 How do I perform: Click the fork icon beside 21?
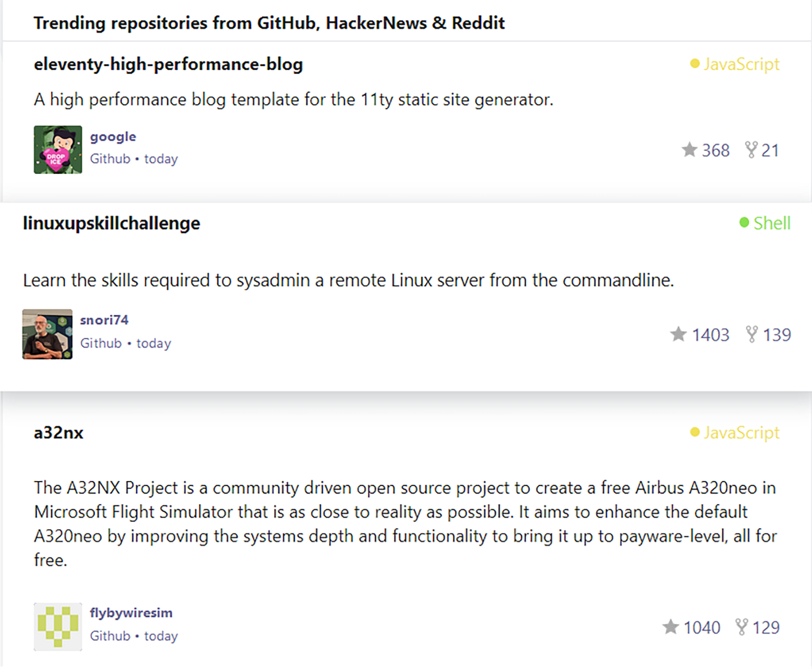[751, 150]
